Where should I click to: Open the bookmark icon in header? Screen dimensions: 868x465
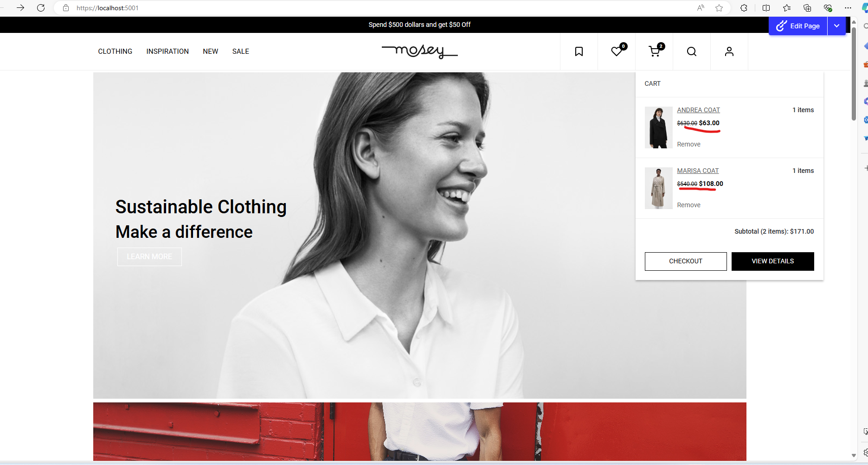(x=579, y=51)
